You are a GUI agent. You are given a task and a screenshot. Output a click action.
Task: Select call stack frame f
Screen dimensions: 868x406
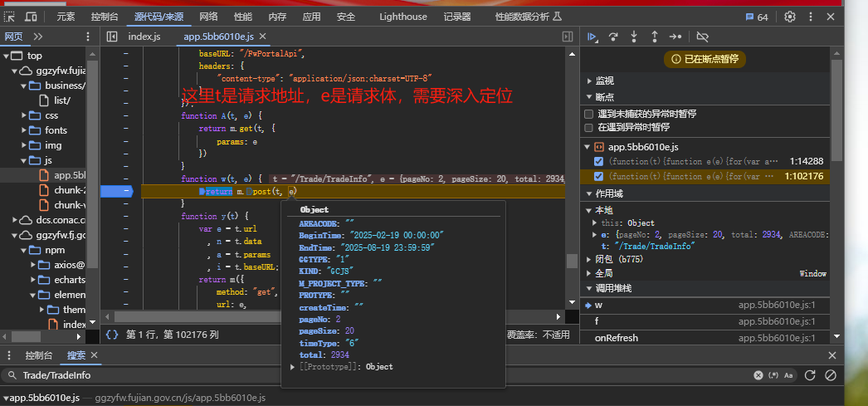[705, 321]
